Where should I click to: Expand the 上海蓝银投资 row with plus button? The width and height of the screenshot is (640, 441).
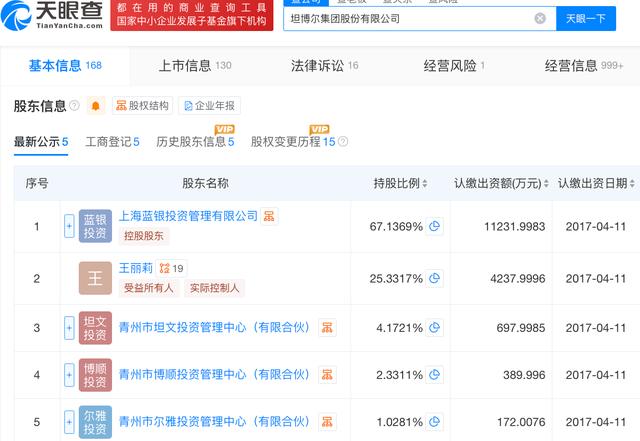click(69, 227)
